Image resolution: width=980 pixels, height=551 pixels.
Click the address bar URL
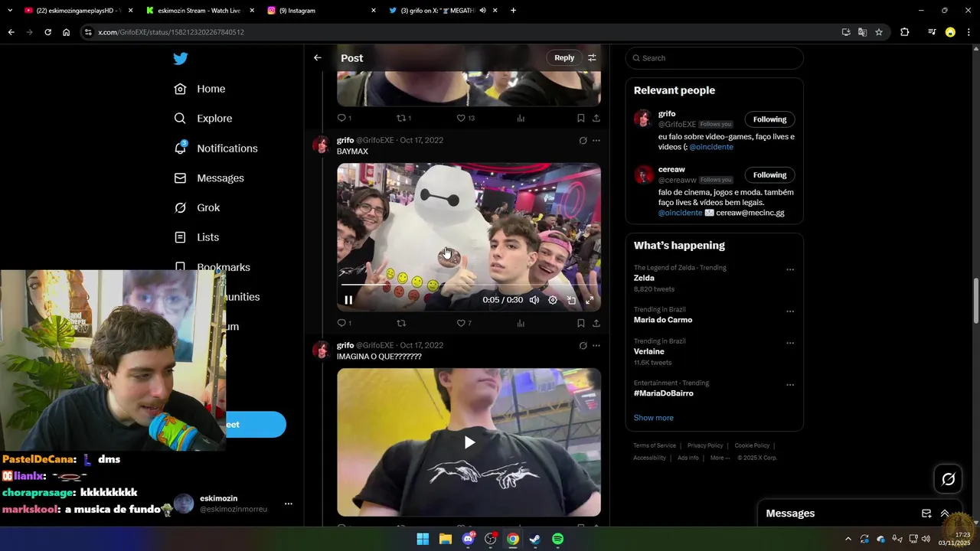171,32
